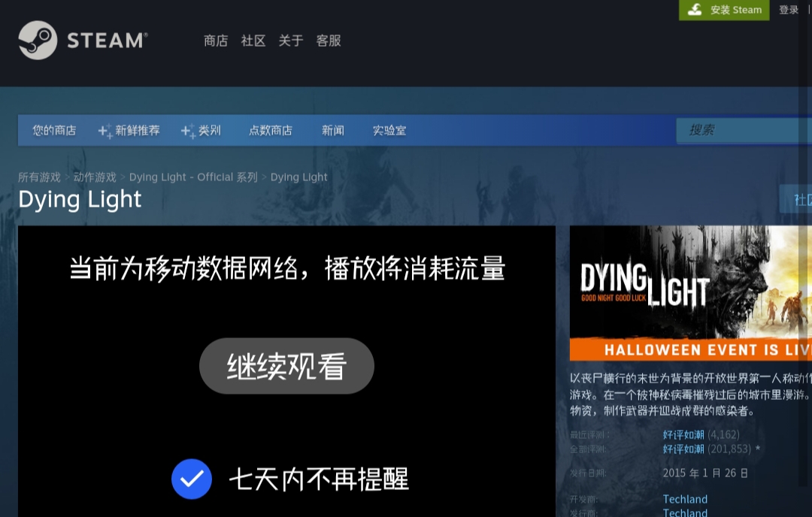Click the release date 2015 年 1 月 26 日
This screenshot has width=812, height=517.
(705, 473)
